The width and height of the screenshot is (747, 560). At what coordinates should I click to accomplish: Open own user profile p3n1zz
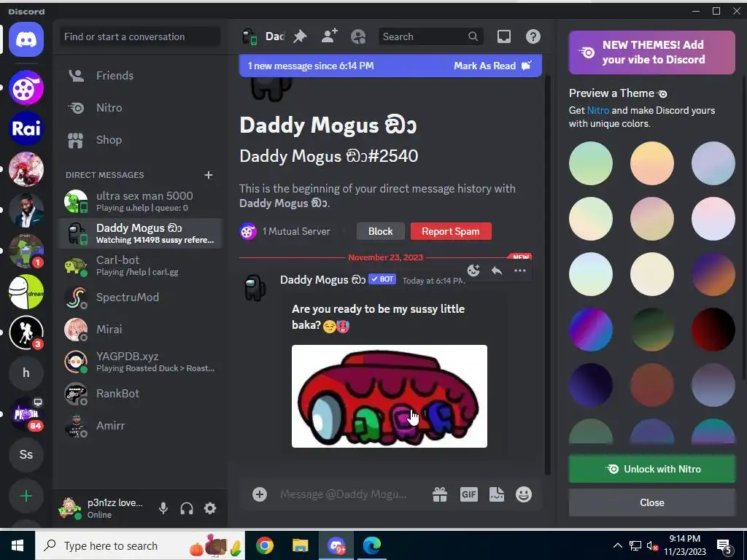102,508
